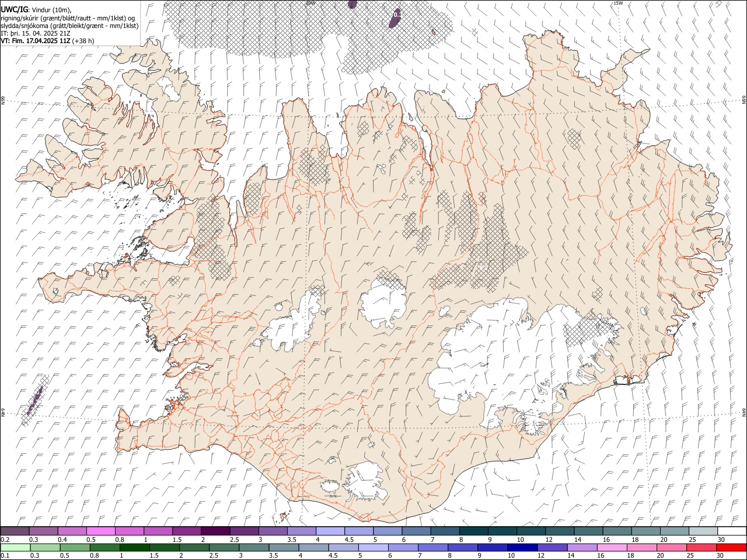Click the bright magenta swatch starting at 0.5, upper scale
747x560 pixels.
coord(101,531)
